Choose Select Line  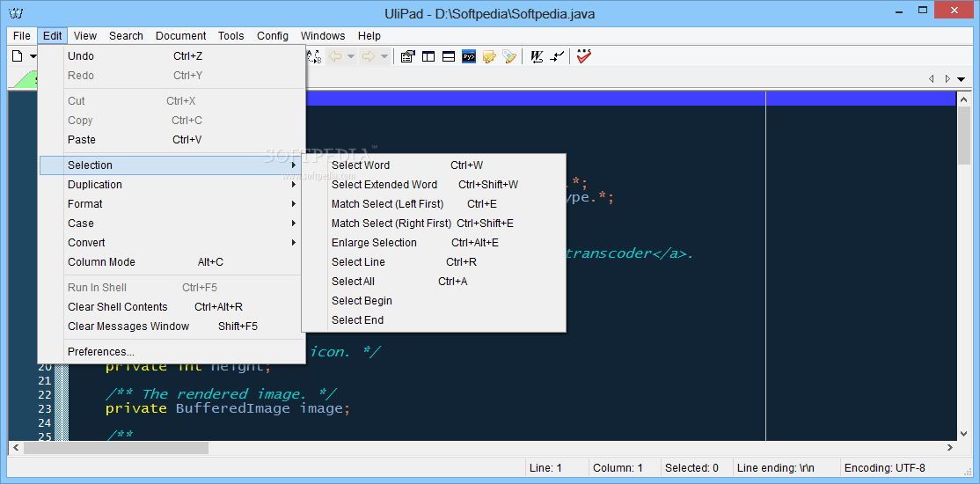coord(434,262)
